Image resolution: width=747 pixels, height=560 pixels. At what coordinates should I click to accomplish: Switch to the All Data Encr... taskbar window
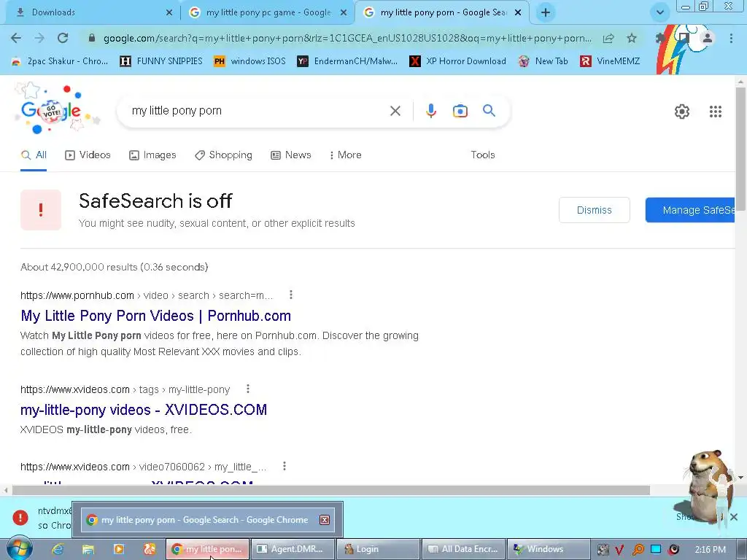[463, 549]
